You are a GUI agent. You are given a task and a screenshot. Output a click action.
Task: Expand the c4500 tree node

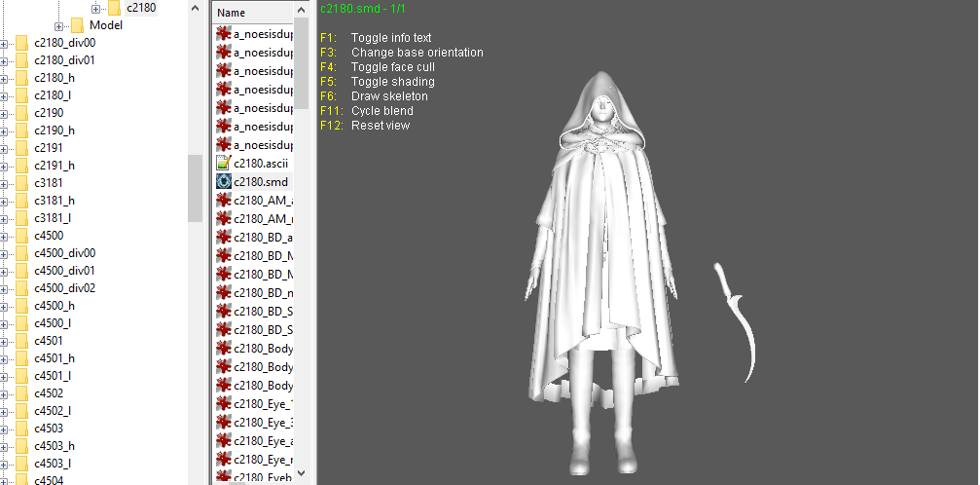click(3, 237)
